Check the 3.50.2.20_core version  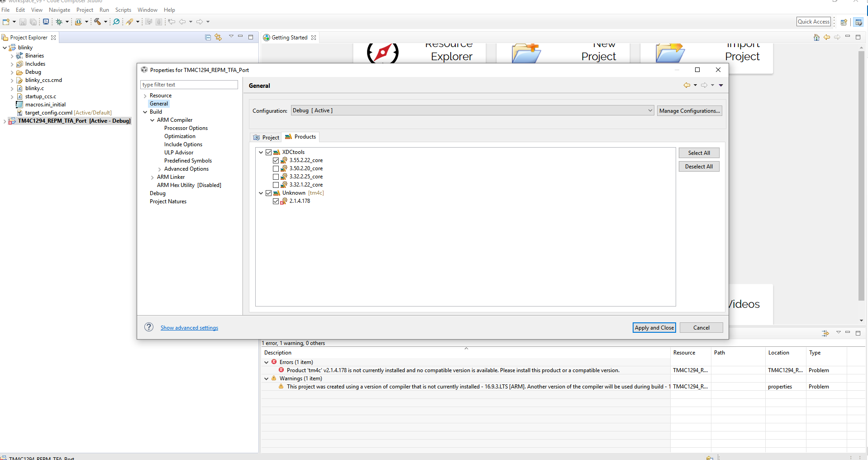[276, 168]
